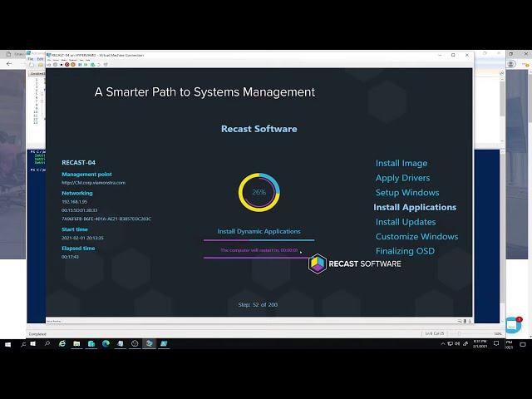Click the 'Apply Drivers' phase text
532x399 pixels.
(402, 178)
